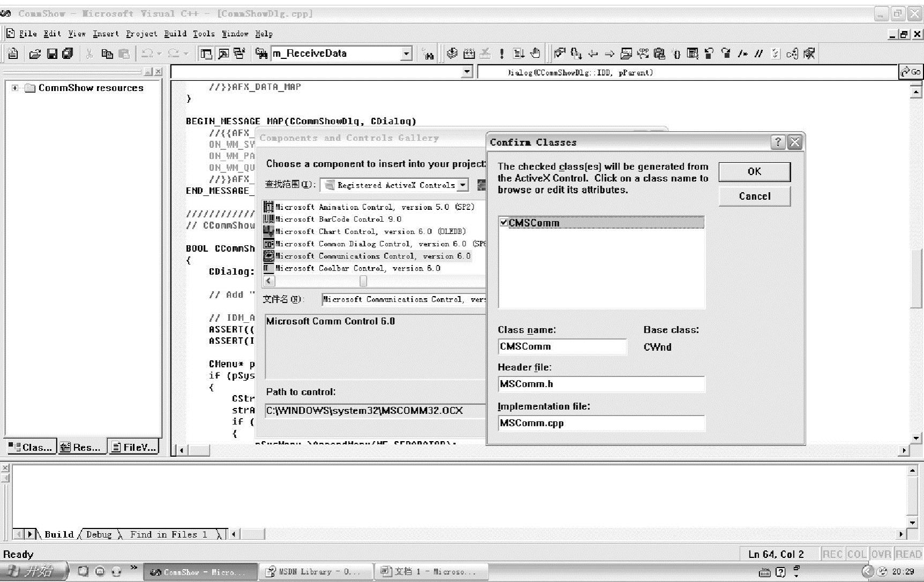Screen dimensions: 924x582
Task: Click the line comment // icon
Action: pos(758,54)
